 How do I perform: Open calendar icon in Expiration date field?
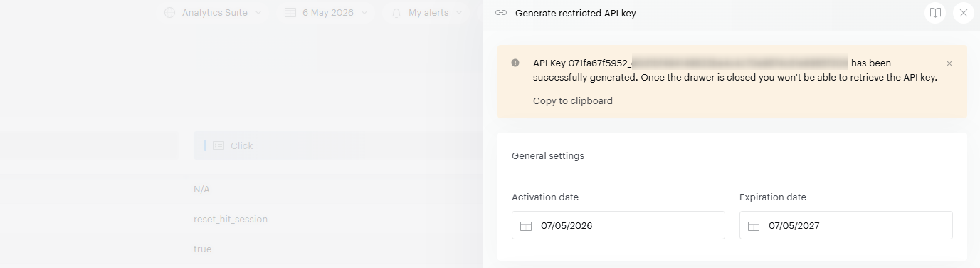754,226
